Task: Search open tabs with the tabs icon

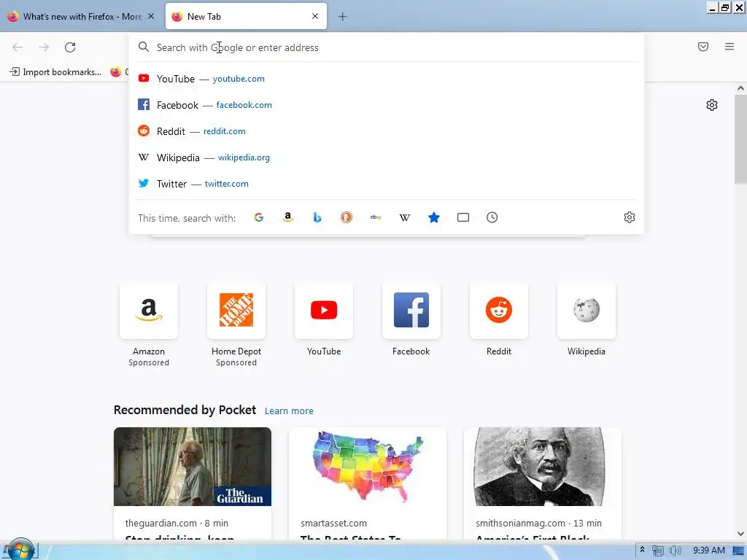Action: [x=463, y=217]
